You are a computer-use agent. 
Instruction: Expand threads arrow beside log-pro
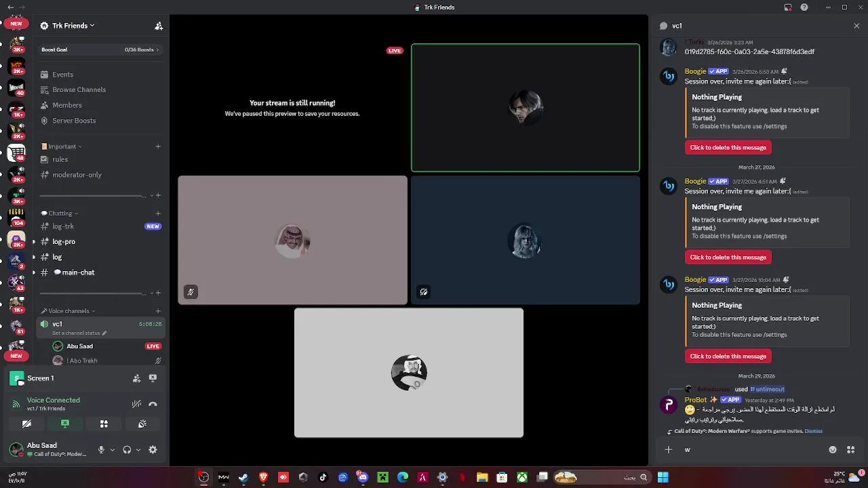point(33,242)
